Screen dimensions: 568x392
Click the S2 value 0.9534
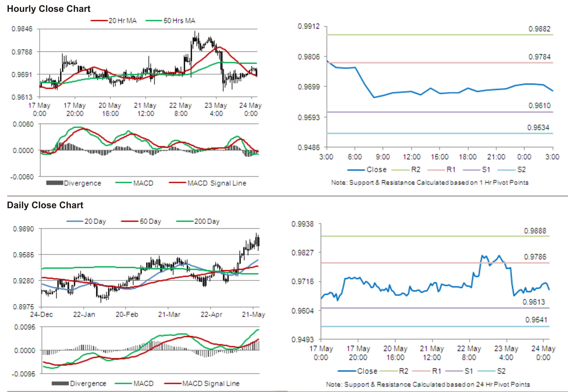tap(538, 128)
